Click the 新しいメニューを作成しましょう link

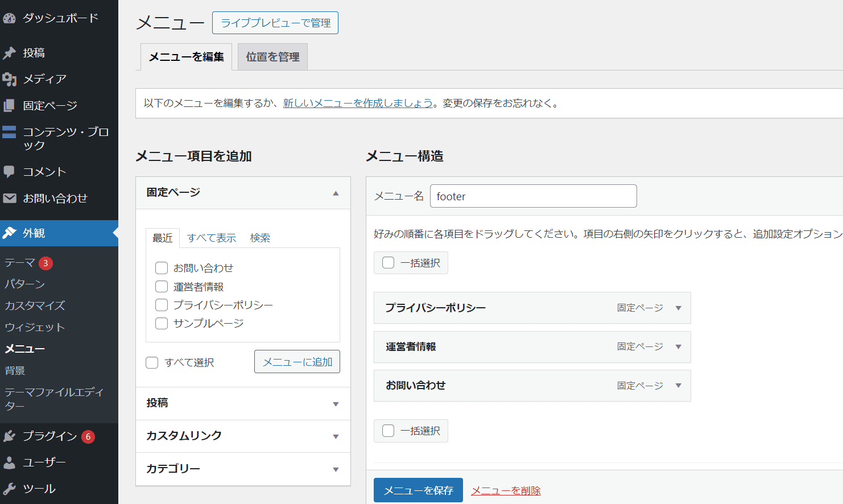[x=358, y=103]
